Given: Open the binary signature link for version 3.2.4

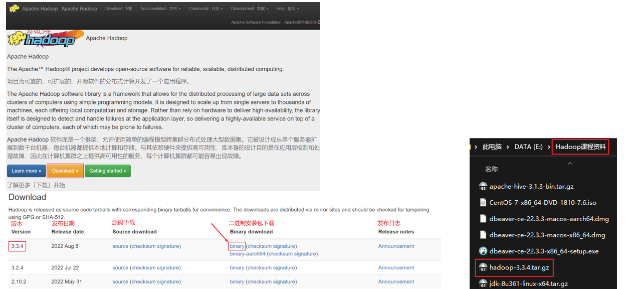Looking at the screenshot, I should pyautogui.click(x=285, y=268).
